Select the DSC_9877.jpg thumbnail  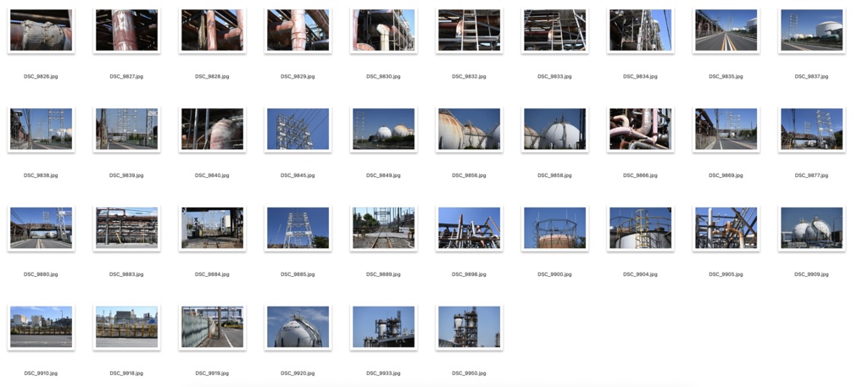(x=811, y=130)
